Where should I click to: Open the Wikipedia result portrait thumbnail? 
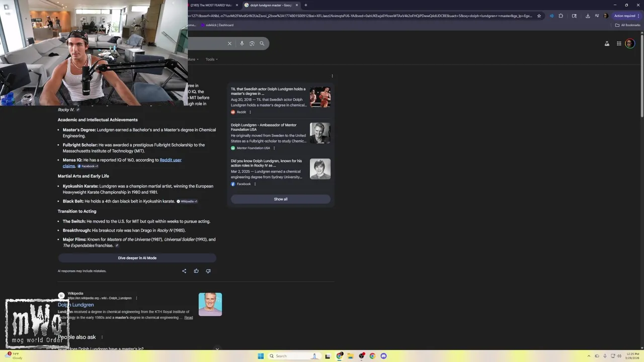tap(210, 304)
